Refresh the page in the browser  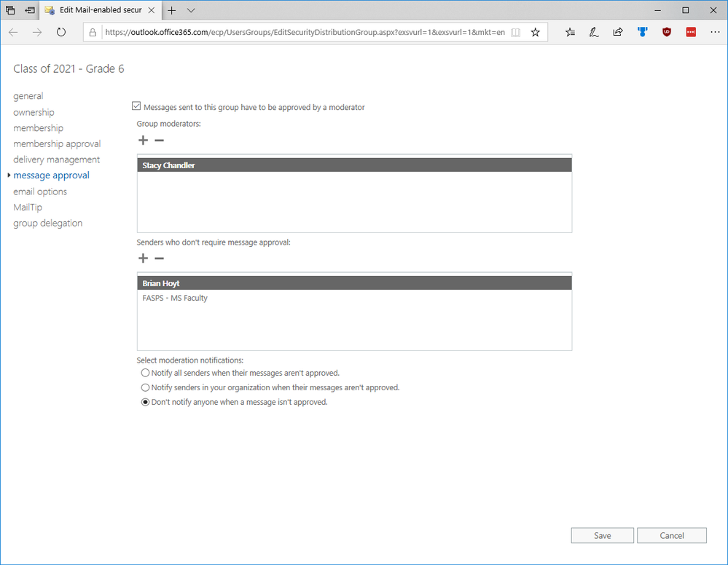click(x=60, y=32)
